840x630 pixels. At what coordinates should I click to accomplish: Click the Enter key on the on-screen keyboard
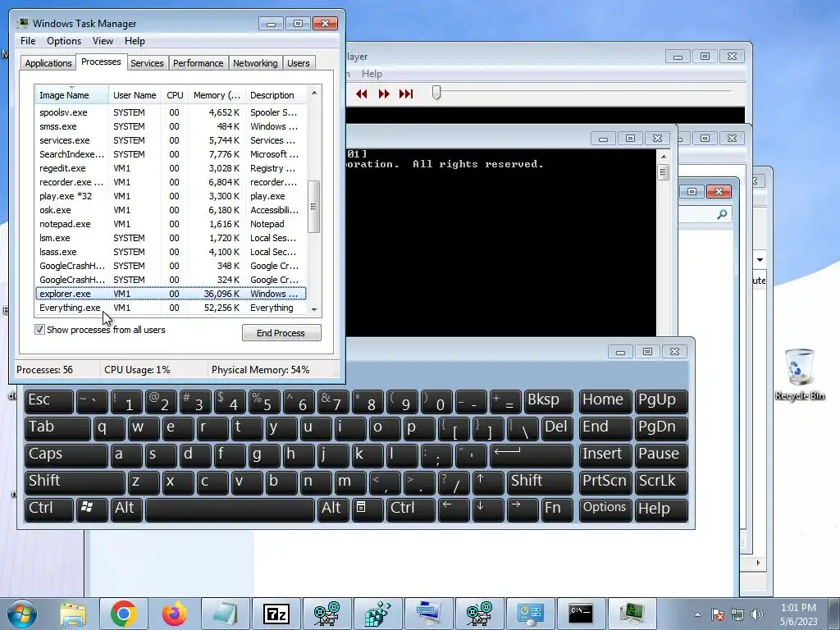[x=532, y=455]
